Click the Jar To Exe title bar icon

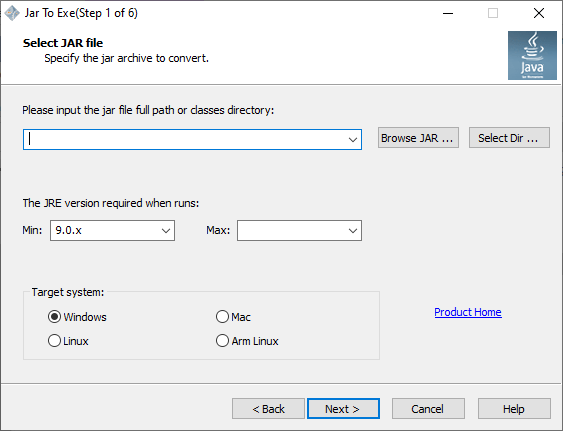[12, 13]
